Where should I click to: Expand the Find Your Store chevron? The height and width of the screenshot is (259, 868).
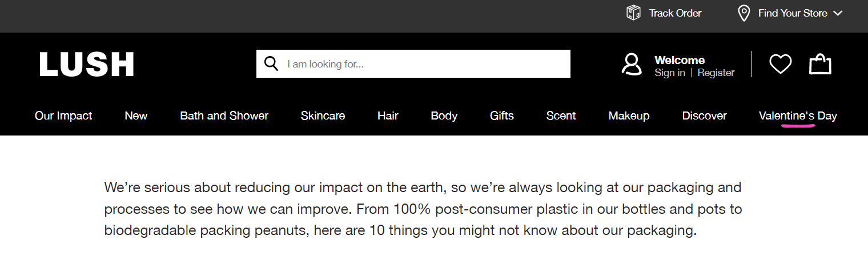[x=838, y=13]
